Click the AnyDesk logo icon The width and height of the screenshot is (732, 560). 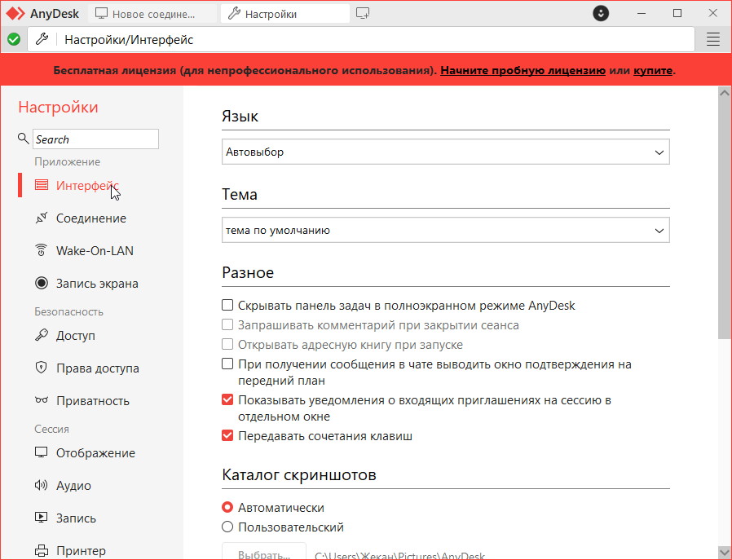(15, 14)
